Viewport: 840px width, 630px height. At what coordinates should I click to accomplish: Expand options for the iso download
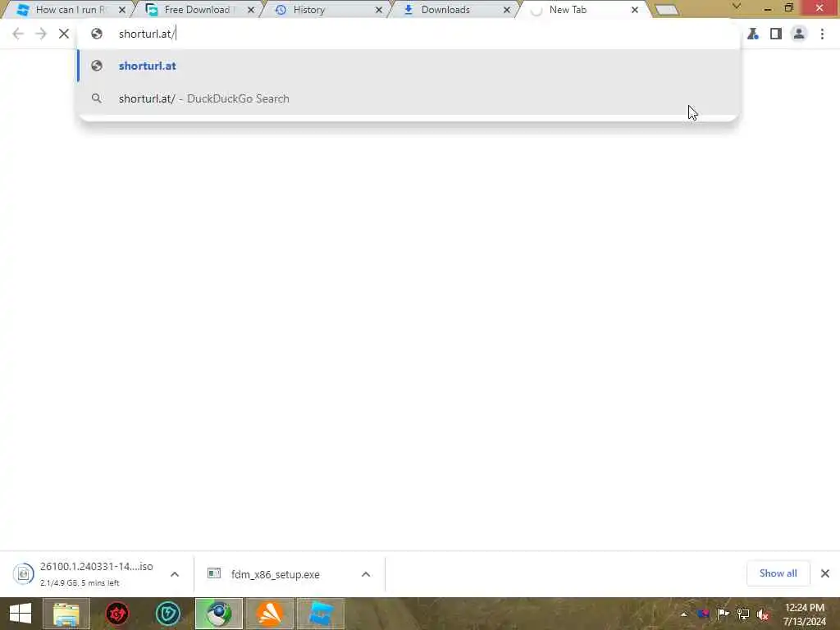[x=175, y=574]
